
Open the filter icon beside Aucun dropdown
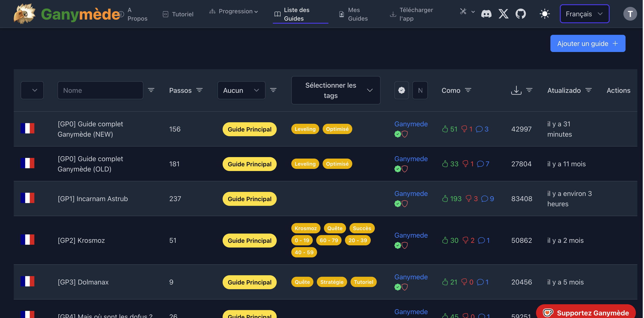coord(273,90)
